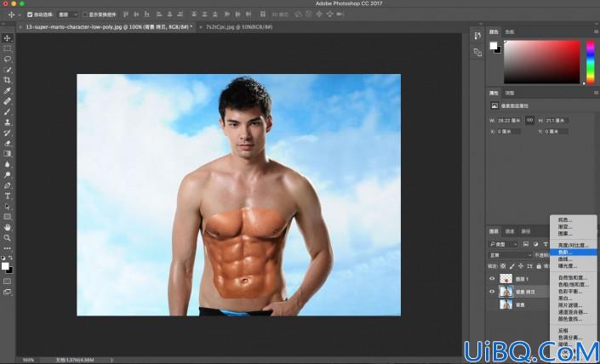Select the Rectangle shape tool
Image resolution: width=600 pixels, height=364 pixels.
7,217
